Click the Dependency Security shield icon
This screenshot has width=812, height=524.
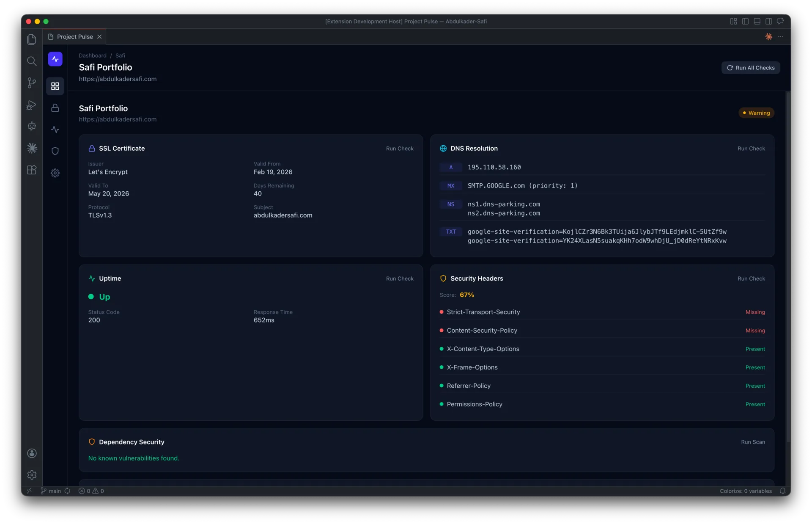92,442
